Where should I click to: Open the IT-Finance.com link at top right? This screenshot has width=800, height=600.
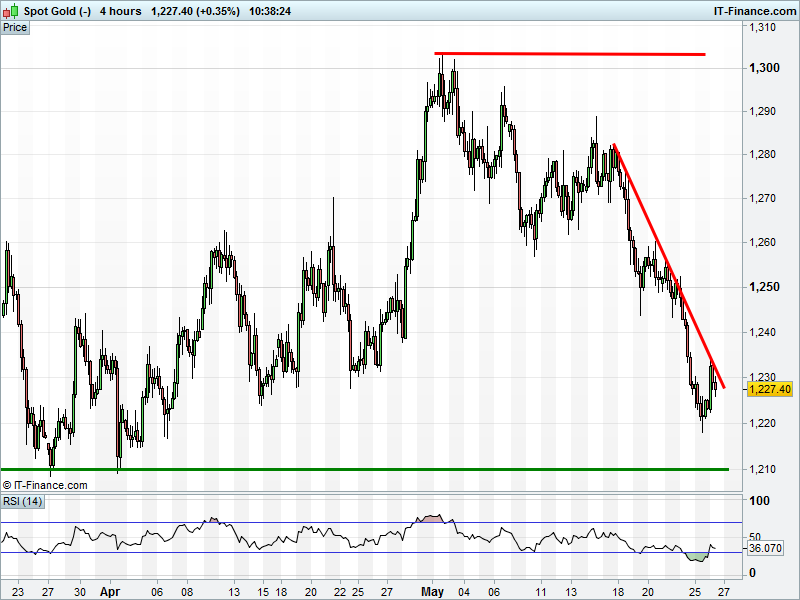(754, 11)
